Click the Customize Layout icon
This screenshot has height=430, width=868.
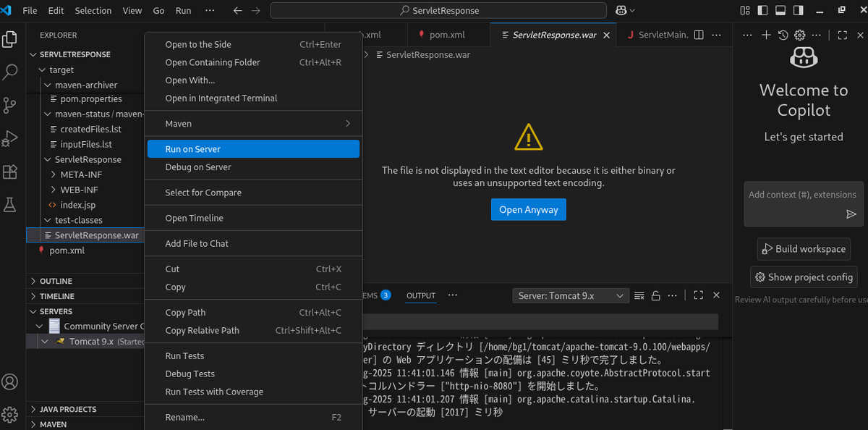[746, 11]
